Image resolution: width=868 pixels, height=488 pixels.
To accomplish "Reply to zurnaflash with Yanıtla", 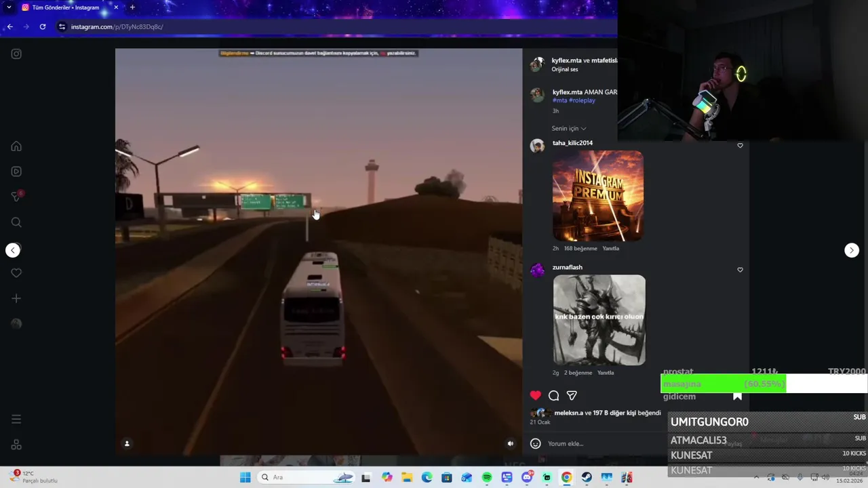I will (x=606, y=373).
